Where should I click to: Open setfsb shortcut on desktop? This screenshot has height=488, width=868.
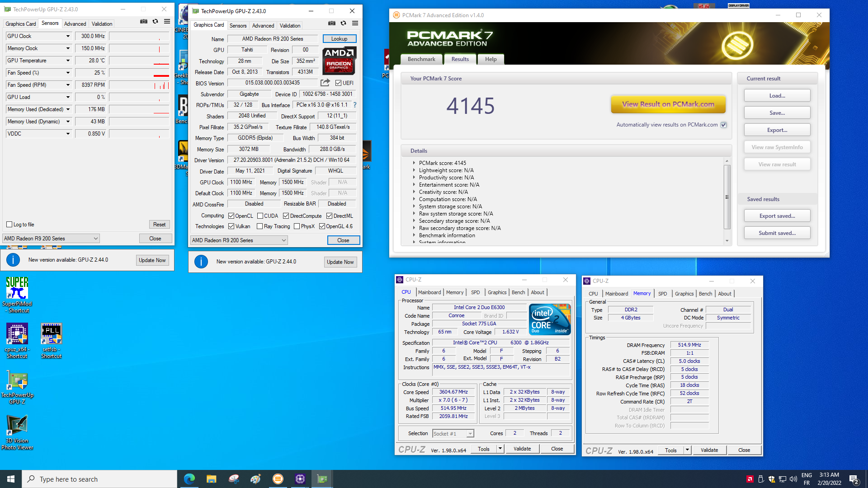(x=51, y=341)
